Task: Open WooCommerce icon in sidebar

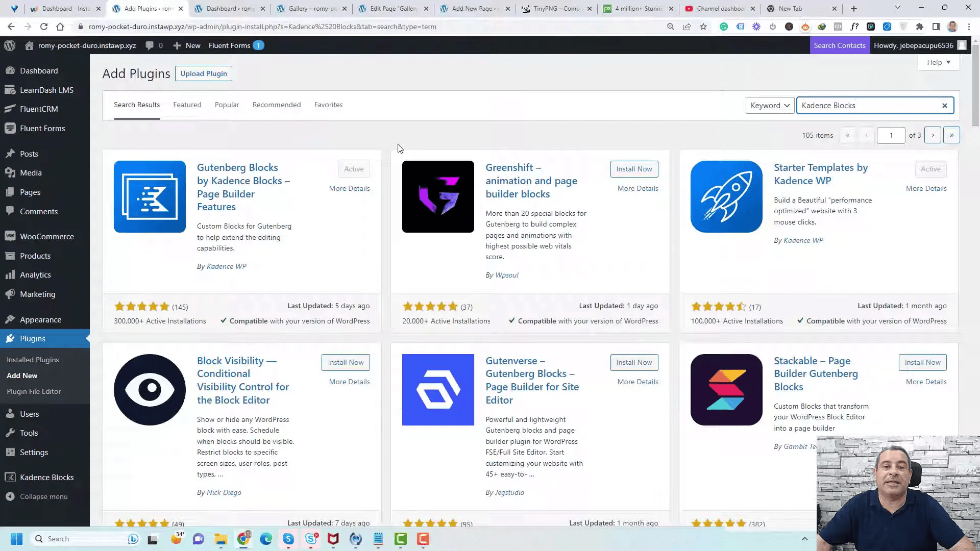Action: point(10,237)
